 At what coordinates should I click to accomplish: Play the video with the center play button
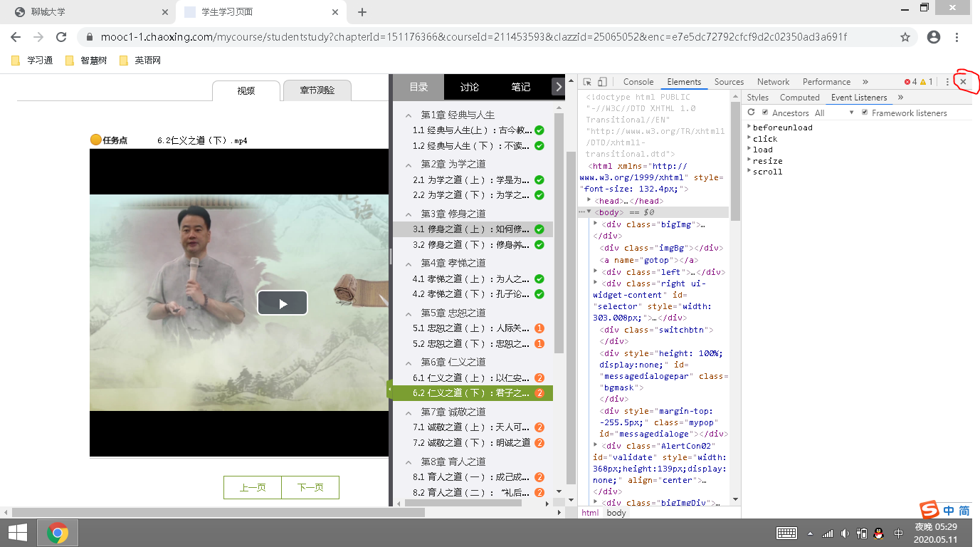pyautogui.click(x=283, y=303)
